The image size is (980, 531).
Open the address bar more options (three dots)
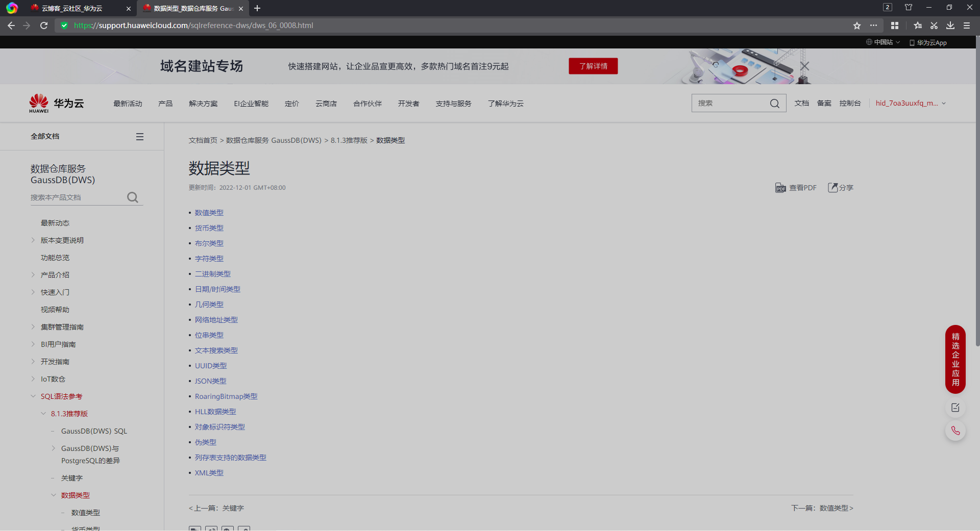[874, 26]
